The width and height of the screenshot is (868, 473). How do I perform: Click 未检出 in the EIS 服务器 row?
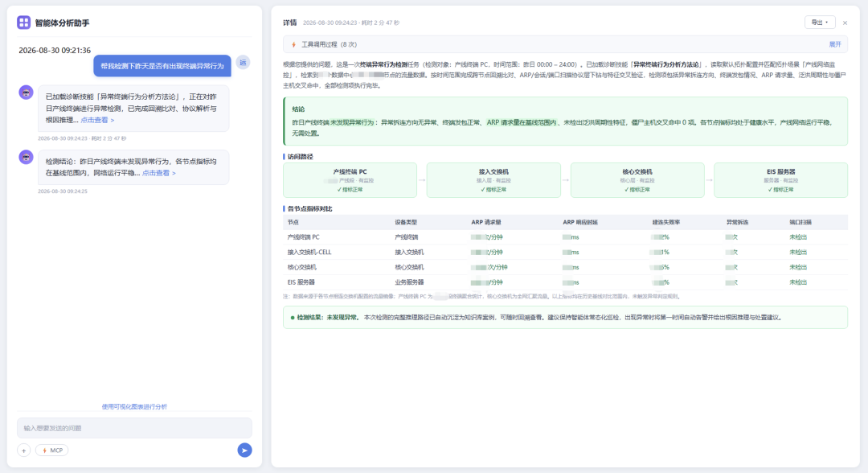tap(798, 282)
